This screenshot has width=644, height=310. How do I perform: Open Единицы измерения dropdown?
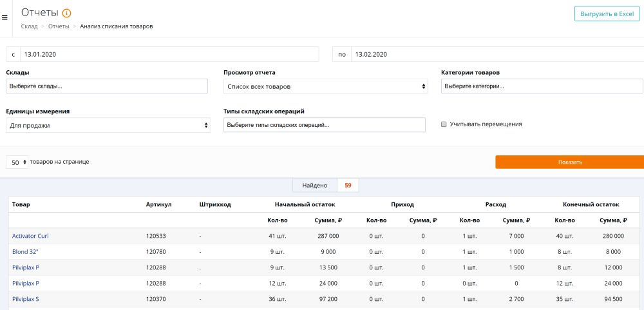pyautogui.click(x=108, y=126)
